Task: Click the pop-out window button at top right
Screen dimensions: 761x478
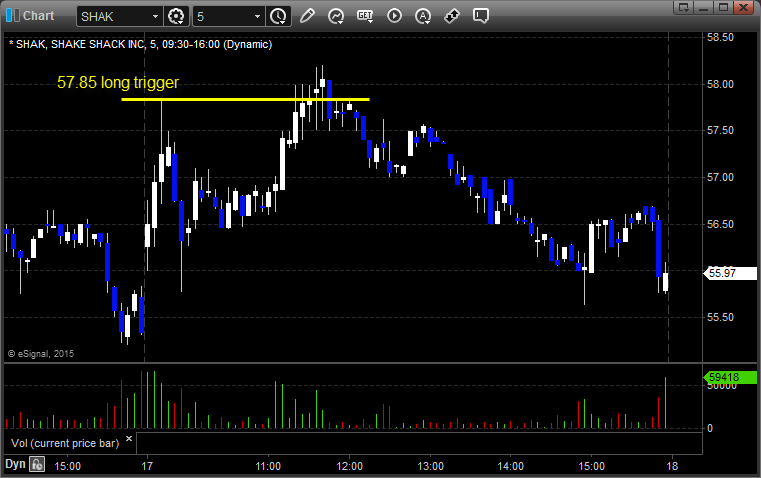Action: [x=683, y=7]
